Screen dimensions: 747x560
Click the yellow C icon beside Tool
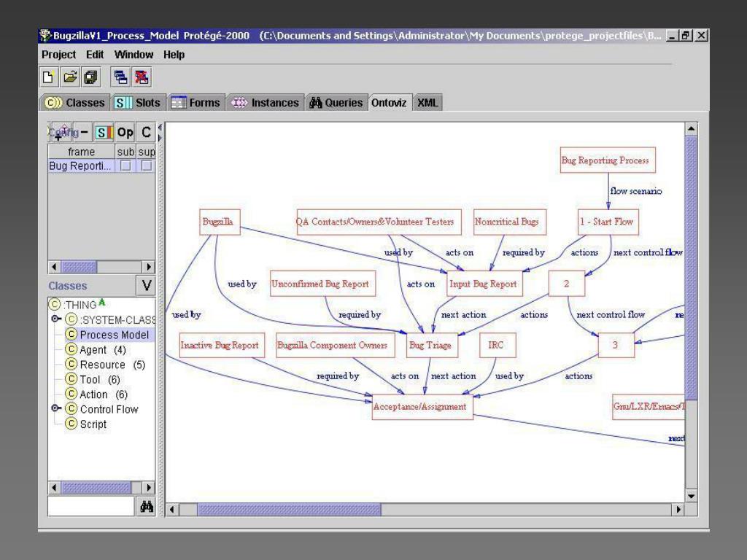[71, 379]
